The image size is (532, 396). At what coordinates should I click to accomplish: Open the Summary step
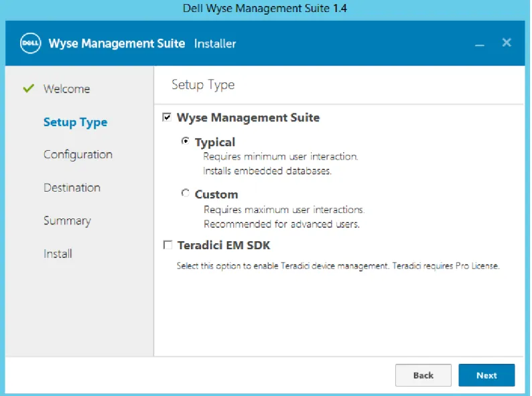coord(67,221)
